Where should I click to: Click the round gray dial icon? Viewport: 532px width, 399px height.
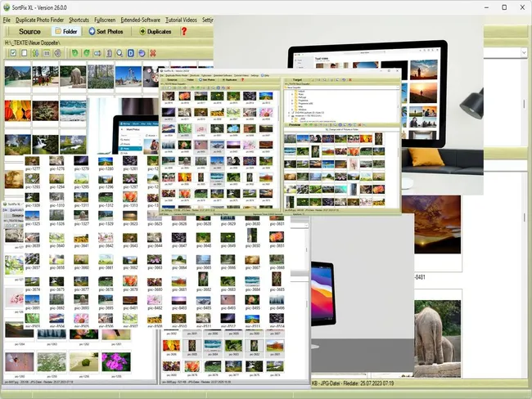pos(57,53)
